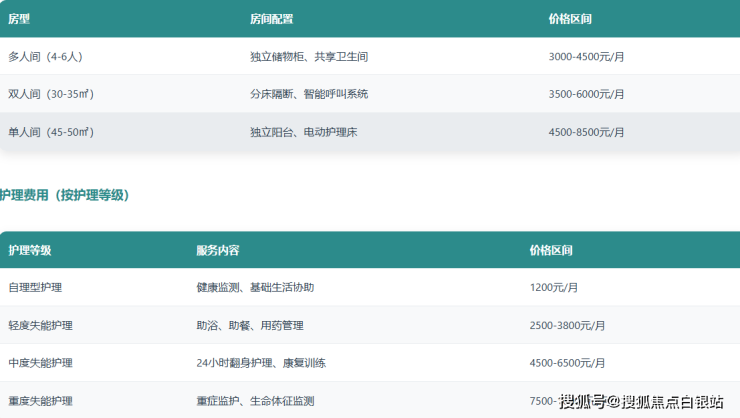Select the 轻度失能护理 row label
This screenshot has width=740, height=418.
click(x=40, y=326)
